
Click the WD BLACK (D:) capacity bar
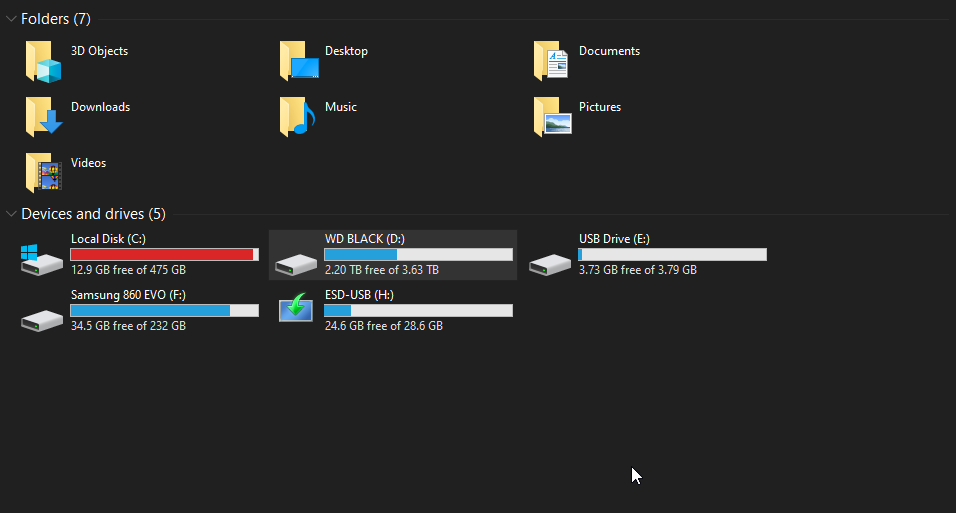[x=418, y=255]
